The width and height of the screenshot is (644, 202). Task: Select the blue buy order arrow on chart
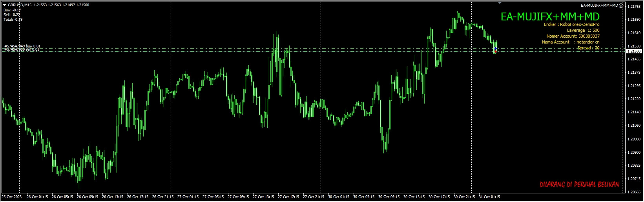point(496,48)
